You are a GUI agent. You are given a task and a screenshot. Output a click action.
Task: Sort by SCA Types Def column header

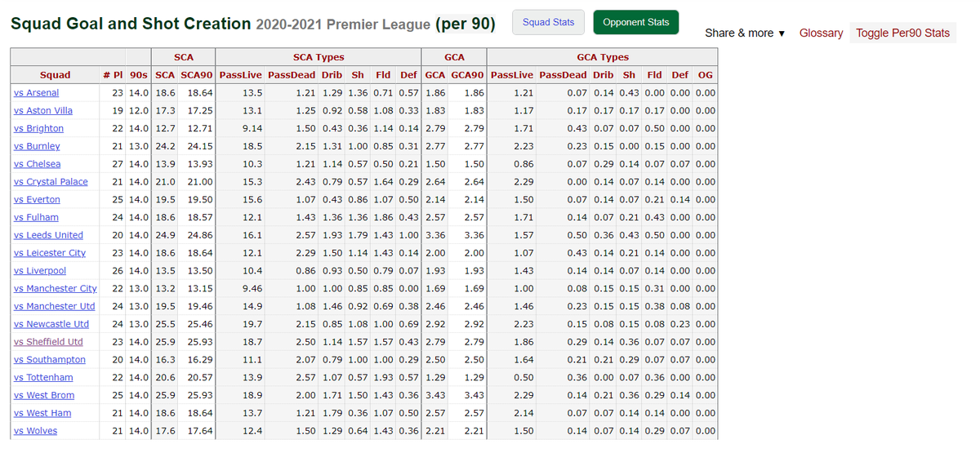[x=408, y=75]
